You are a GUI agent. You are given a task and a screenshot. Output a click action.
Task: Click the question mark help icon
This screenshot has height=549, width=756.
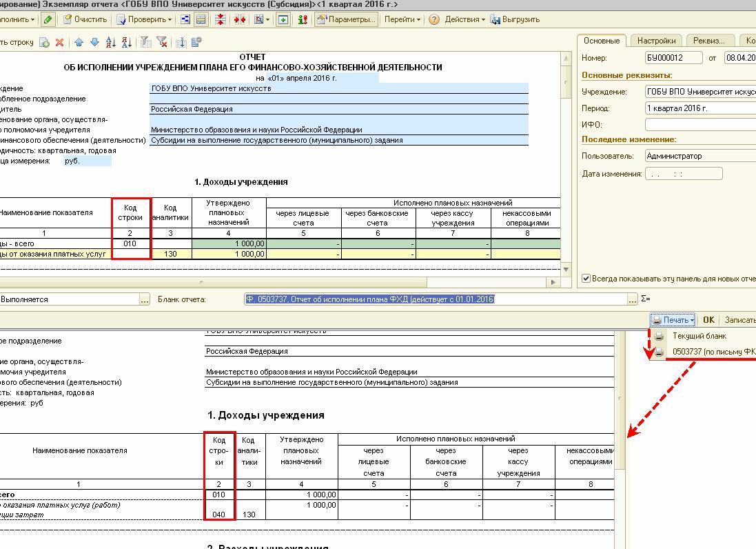(x=434, y=20)
